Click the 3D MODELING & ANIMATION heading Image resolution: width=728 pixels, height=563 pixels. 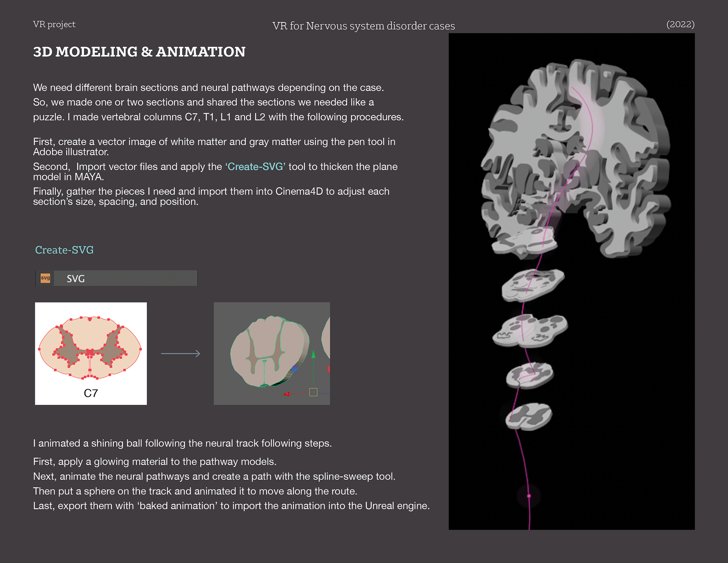[139, 52]
